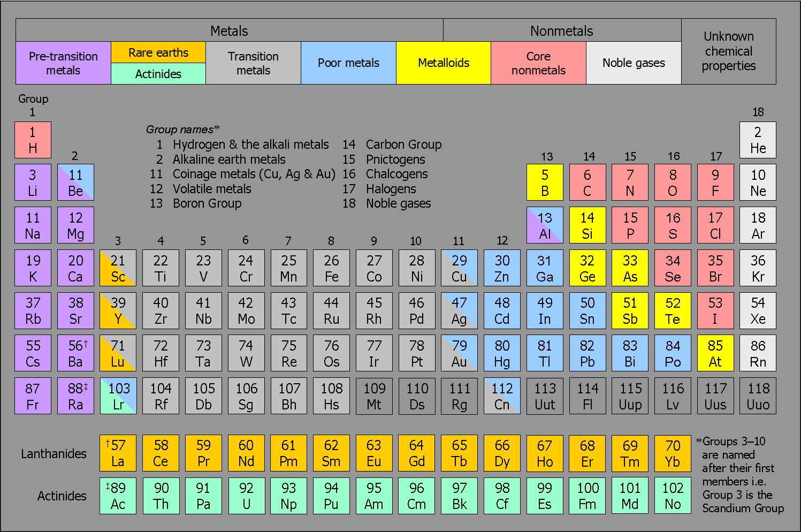Select the Hydrogen (H) element cell
Image resolution: width=801 pixels, height=532 pixels.
tap(33, 140)
